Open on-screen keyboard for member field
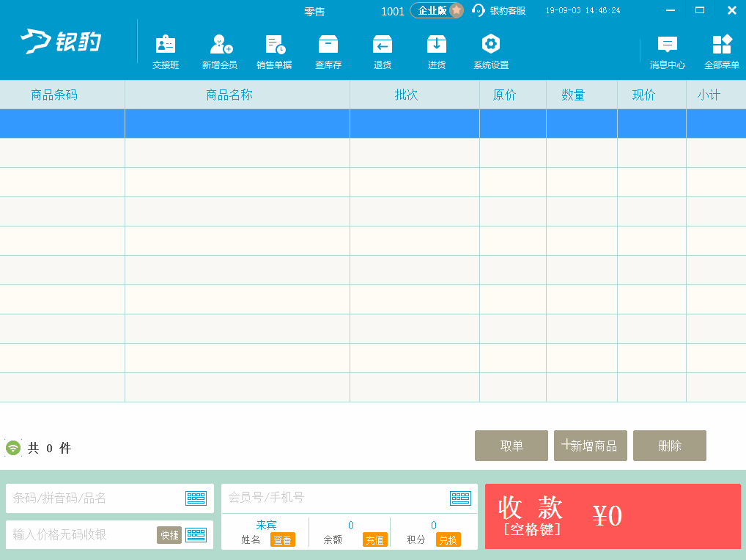 point(460,498)
